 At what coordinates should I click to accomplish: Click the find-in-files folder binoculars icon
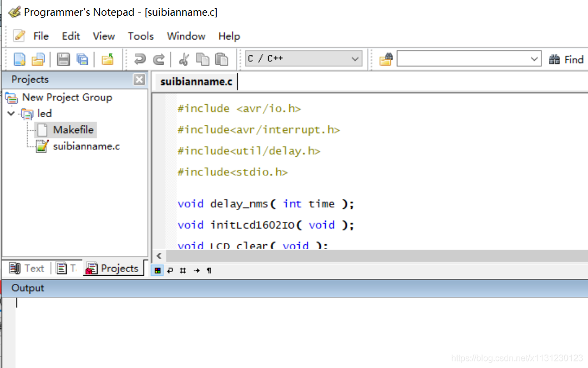pyautogui.click(x=385, y=59)
